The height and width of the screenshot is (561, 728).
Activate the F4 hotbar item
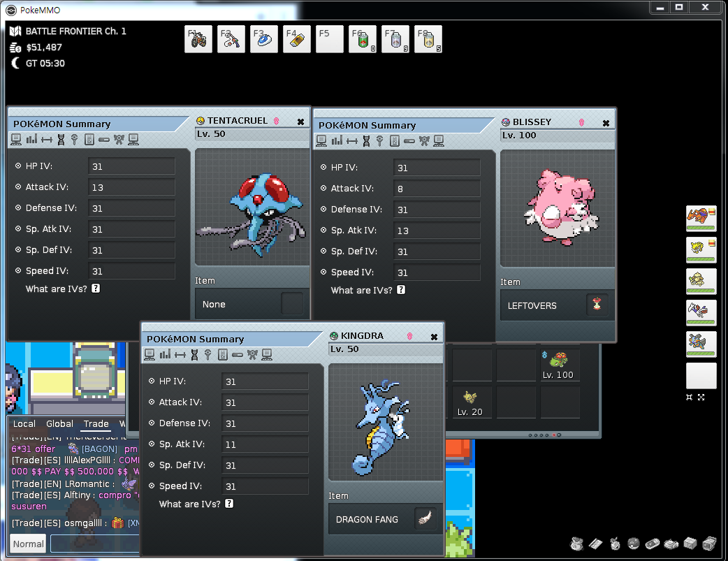[x=297, y=39]
